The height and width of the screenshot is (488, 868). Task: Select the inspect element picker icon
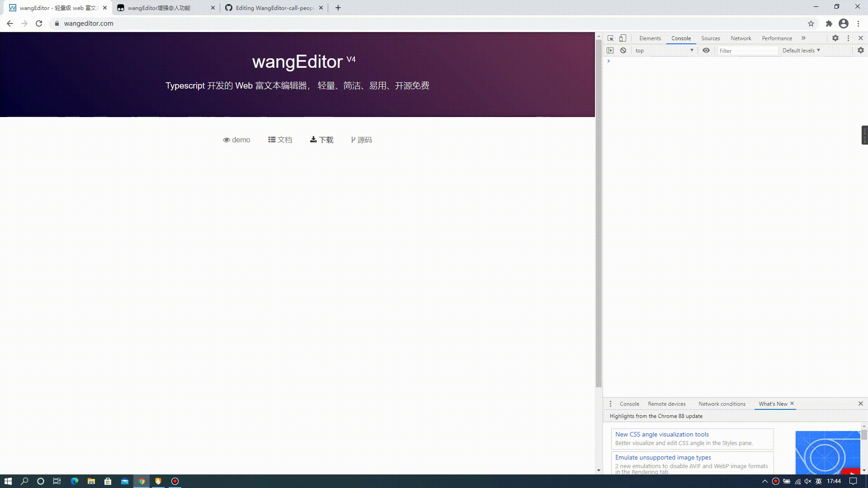[x=610, y=38]
